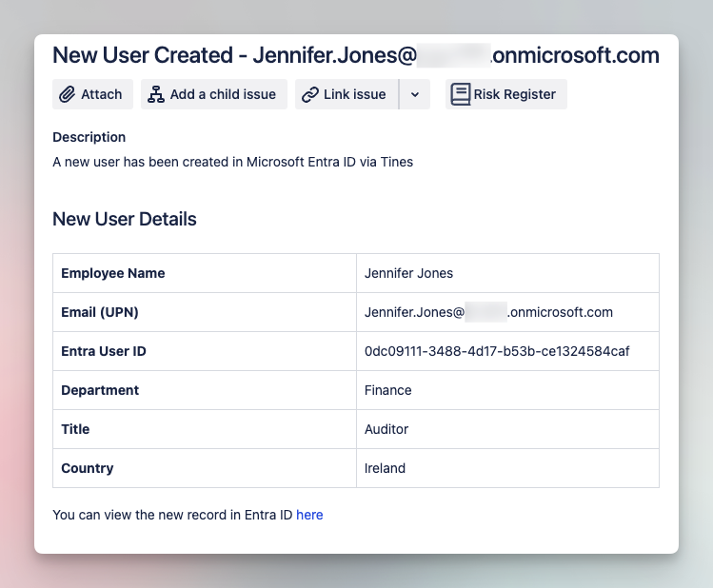Image resolution: width=713 pixels, height=588 pixels.
Task: Click the Link issue label
Action: (x=355, y=94)
